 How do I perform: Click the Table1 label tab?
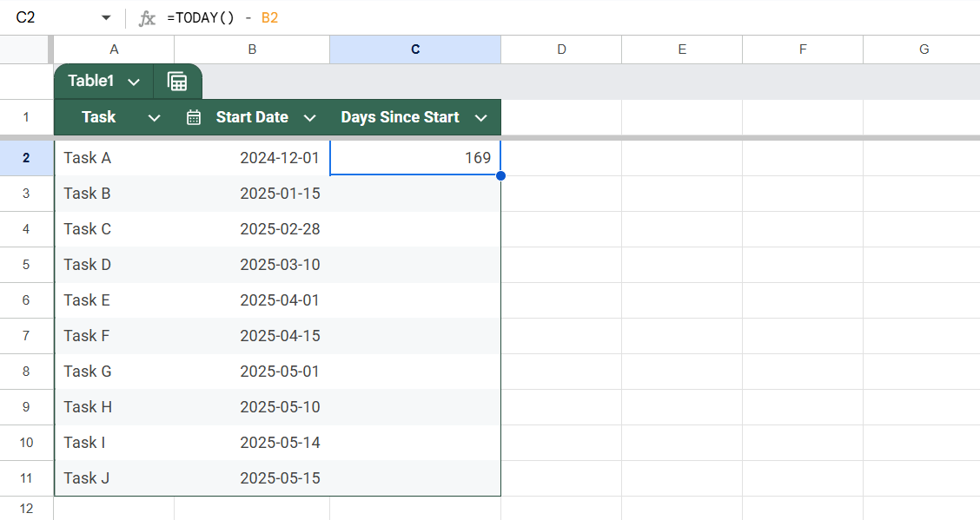90,81
